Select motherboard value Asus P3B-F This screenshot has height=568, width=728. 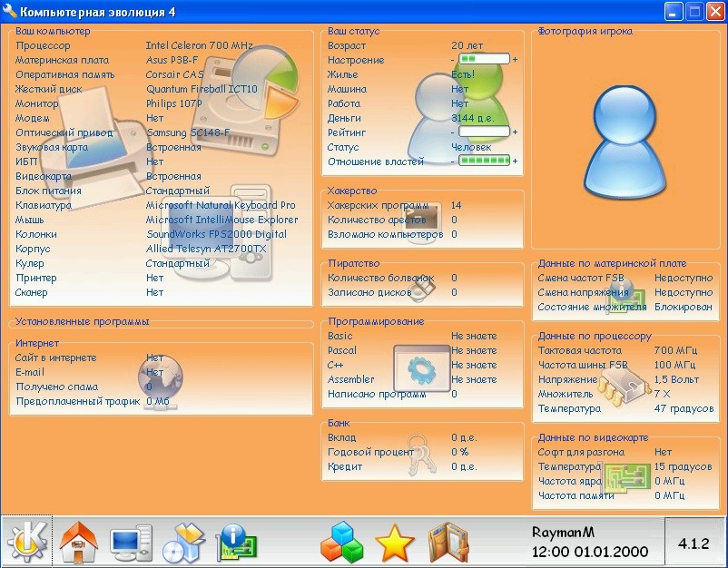click(172, 60)
